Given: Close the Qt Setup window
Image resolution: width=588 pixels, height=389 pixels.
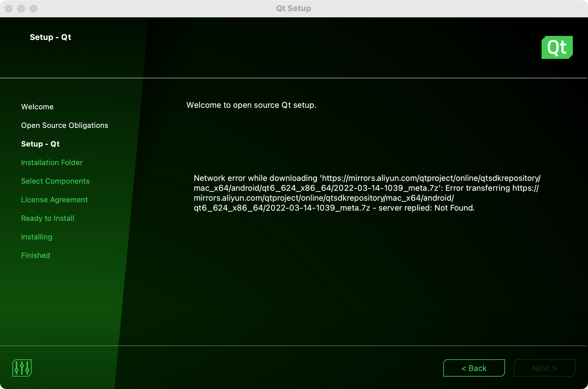Looking at the screenshot, I should click(x=9, y=9).
